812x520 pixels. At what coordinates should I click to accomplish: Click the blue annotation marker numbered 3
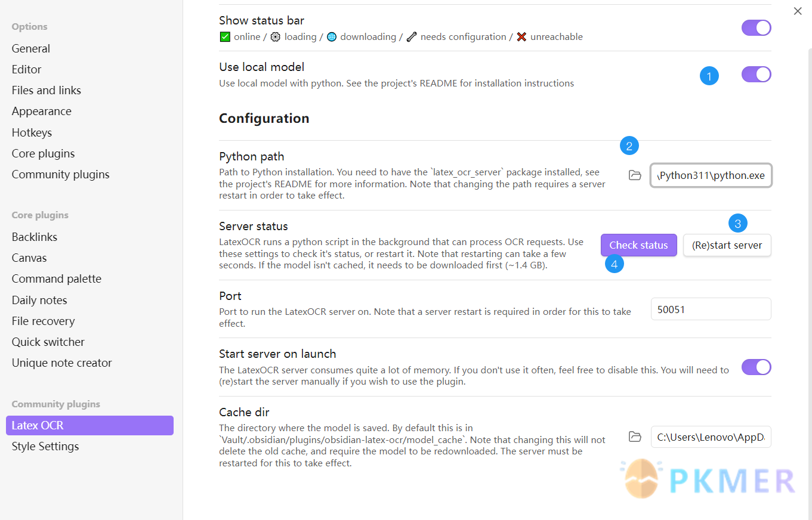[738, 224]
